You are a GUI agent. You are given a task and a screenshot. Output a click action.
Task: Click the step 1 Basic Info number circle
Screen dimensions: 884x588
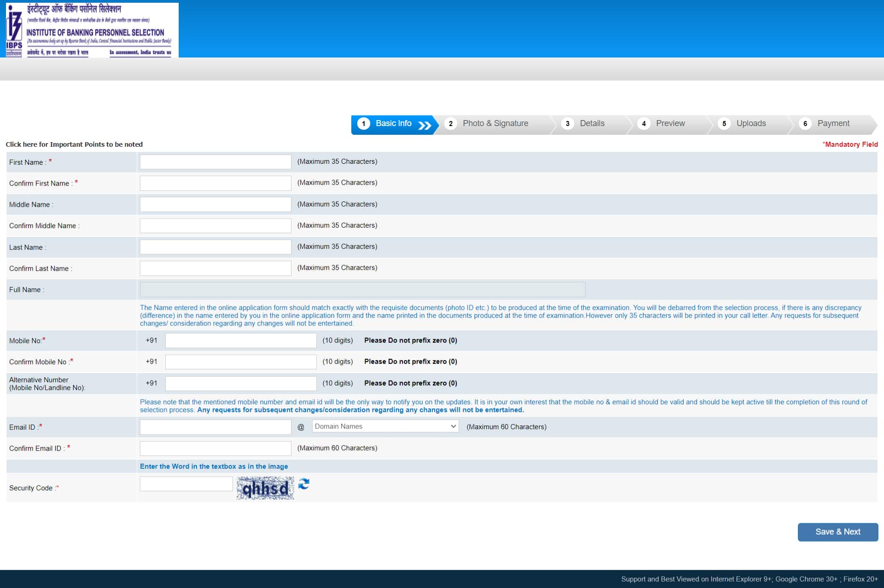click(x=363, y=124)
